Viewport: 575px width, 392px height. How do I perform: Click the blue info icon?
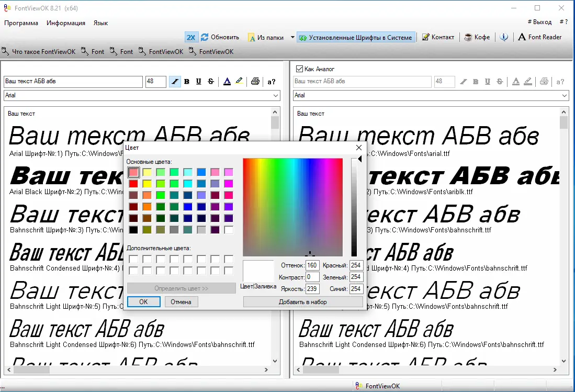click(504, 37)
